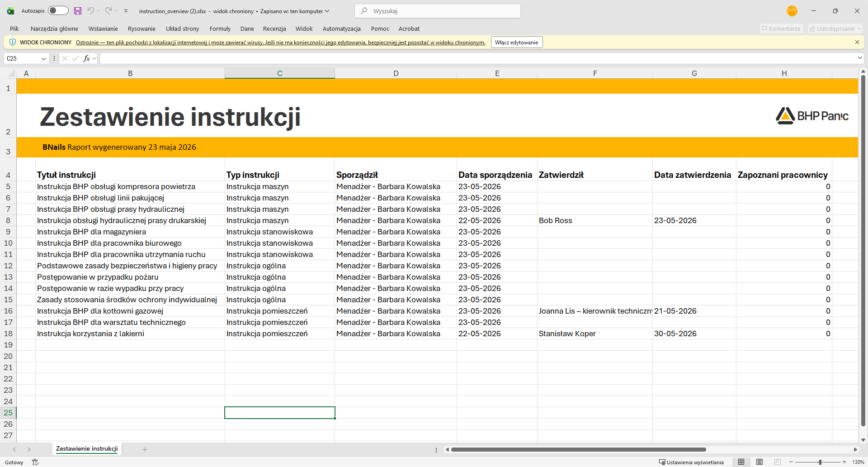Click cell with Bob Ross
Image resolution: width=868 pixels, height=467 pixels.
(x=595, y=220)
